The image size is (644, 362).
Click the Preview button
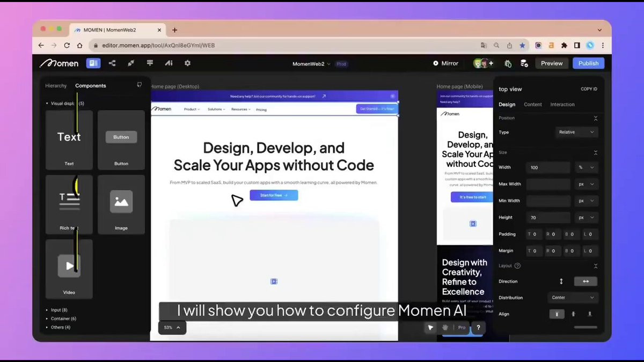coord(552,63)
